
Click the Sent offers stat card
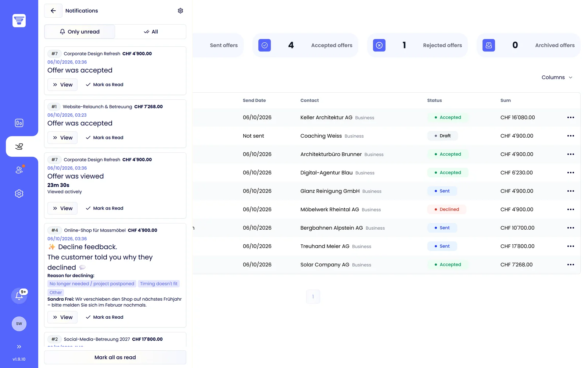point(218,45)
